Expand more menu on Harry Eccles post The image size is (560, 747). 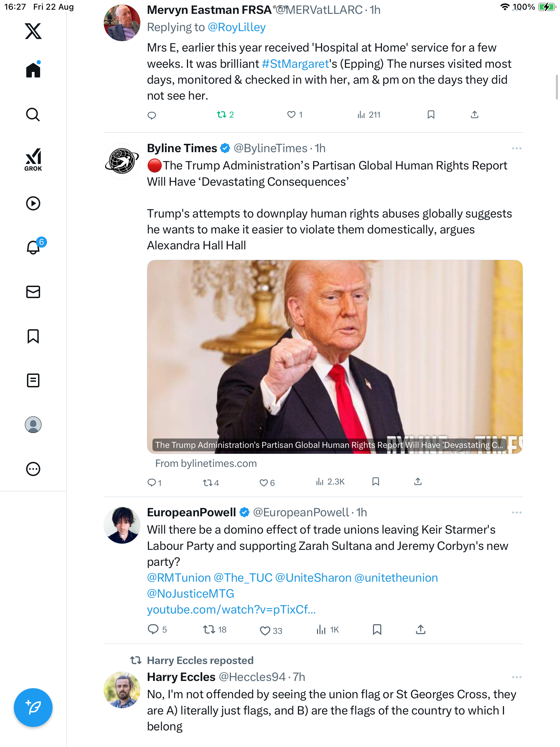516,677
